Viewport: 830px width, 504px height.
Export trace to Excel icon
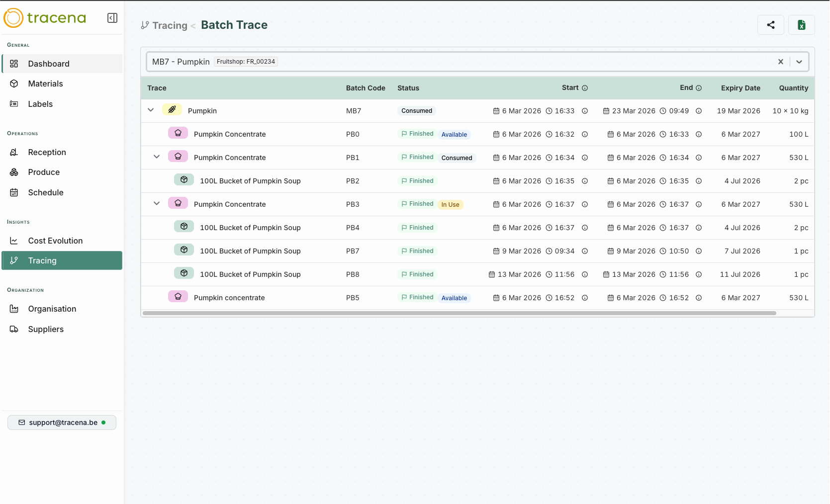coord(801,25)
